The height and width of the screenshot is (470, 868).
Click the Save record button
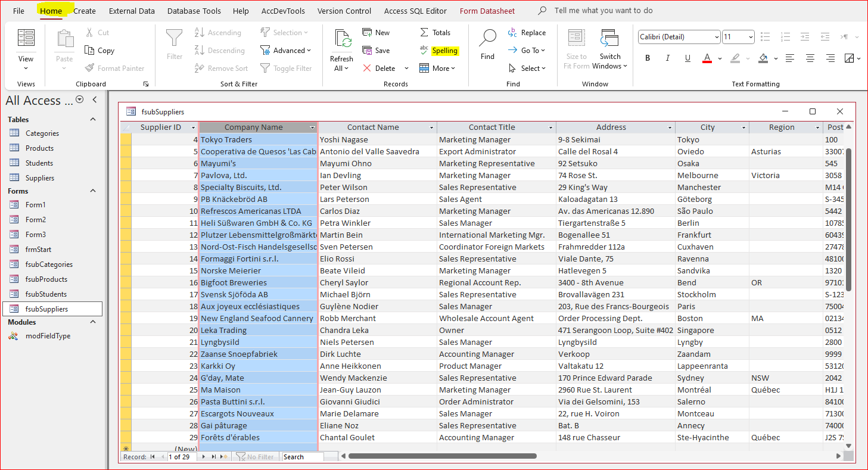click(x=376, y=51)
